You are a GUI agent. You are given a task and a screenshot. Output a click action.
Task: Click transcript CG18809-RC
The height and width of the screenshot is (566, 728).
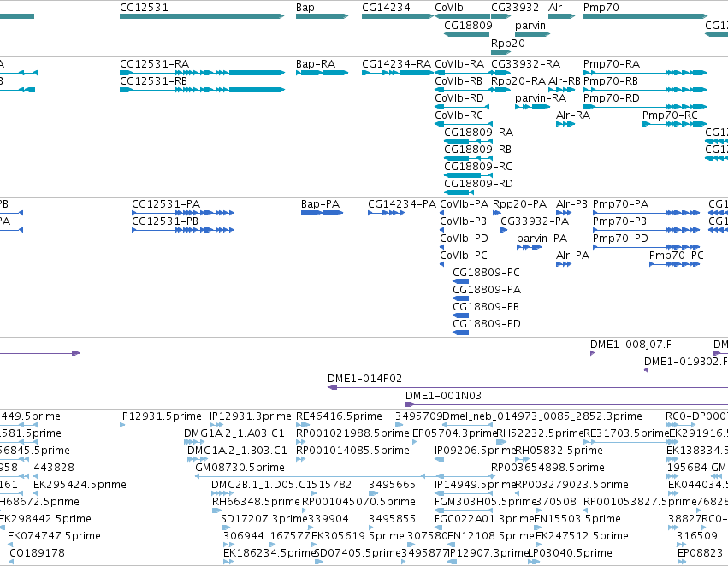pyautogui.click(x=478, y=166)
